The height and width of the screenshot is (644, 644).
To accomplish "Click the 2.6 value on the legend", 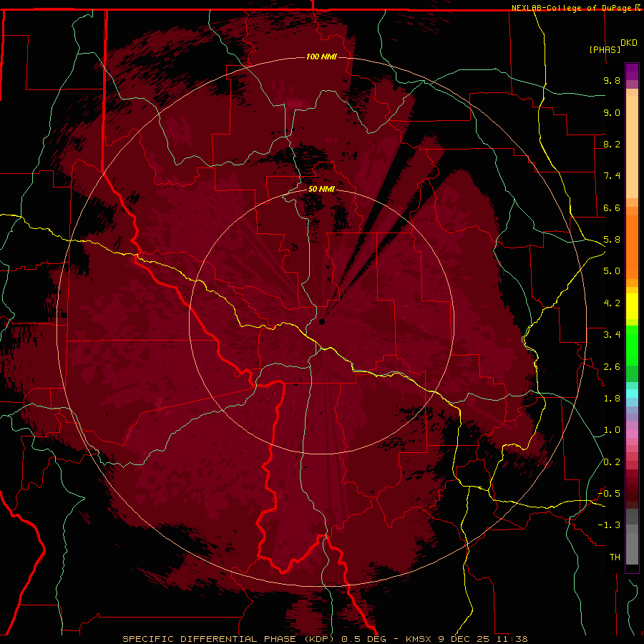I will coord(612,367).
